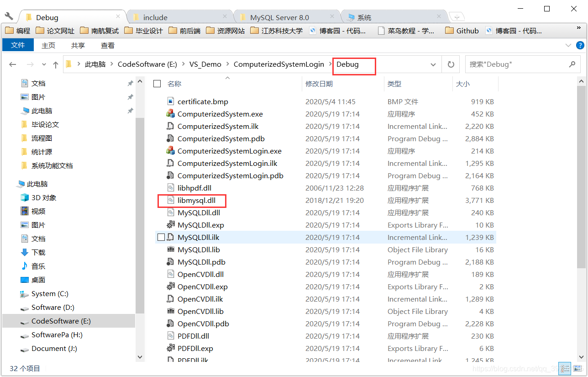Open the 主页 ribbon tab

click(48, 45)
